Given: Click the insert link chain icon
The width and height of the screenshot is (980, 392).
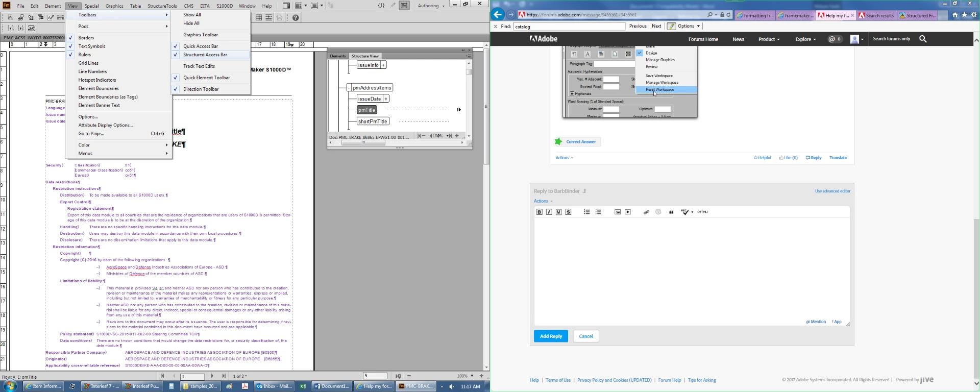Looking at the screenshot, I should coord(646,212).
